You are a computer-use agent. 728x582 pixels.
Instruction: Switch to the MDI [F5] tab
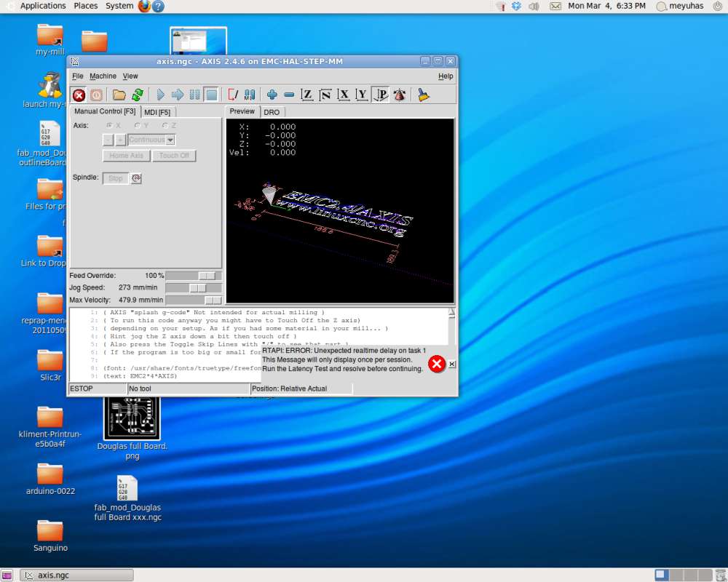pos(157,112)
